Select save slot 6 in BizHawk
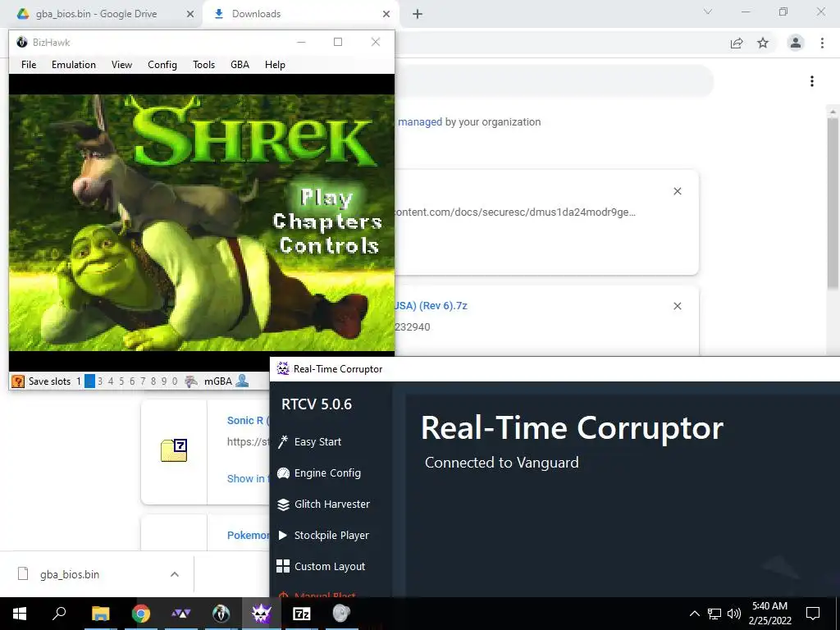This screenshot has width=840, height=630. tap(132, 381)
